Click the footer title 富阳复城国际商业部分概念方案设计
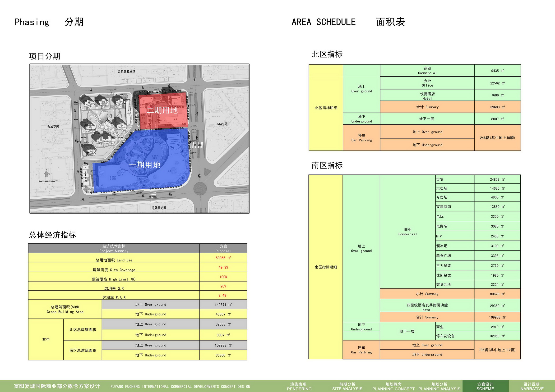Image resolution: width=555 pixels, height=392 pixels. pyautogui.click(x=57, y=386)
